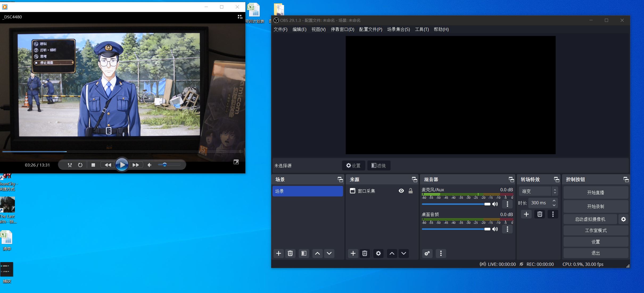Open source 滤镜 button below preview
The height and width of the screenshot is (293, 644).
pyautogui.click(x=379, y=165)
